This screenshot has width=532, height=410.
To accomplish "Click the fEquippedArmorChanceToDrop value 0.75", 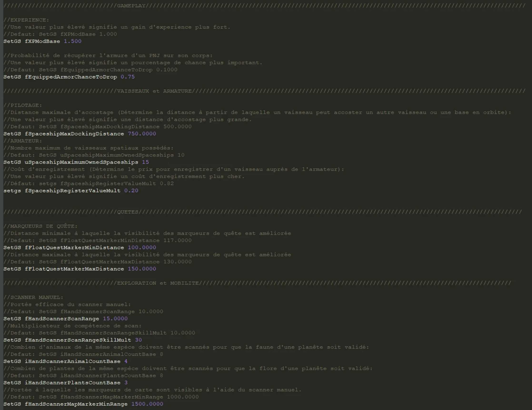I will 128,77.
